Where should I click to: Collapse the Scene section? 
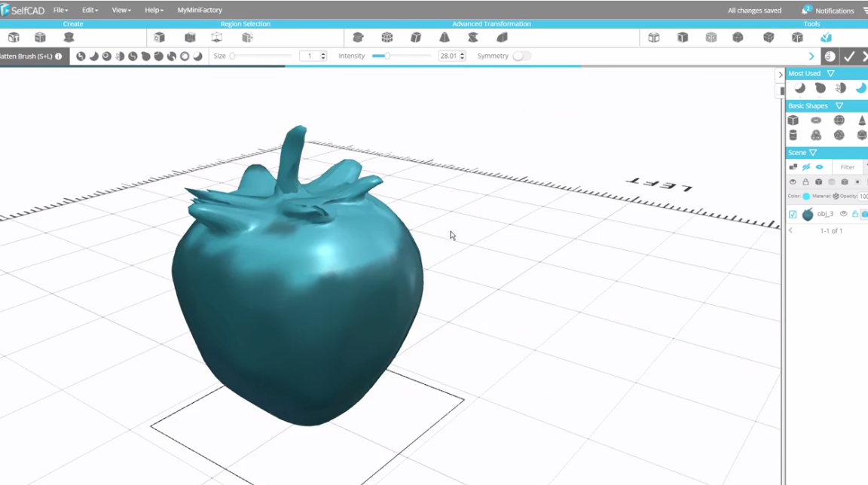click(813, 153)
